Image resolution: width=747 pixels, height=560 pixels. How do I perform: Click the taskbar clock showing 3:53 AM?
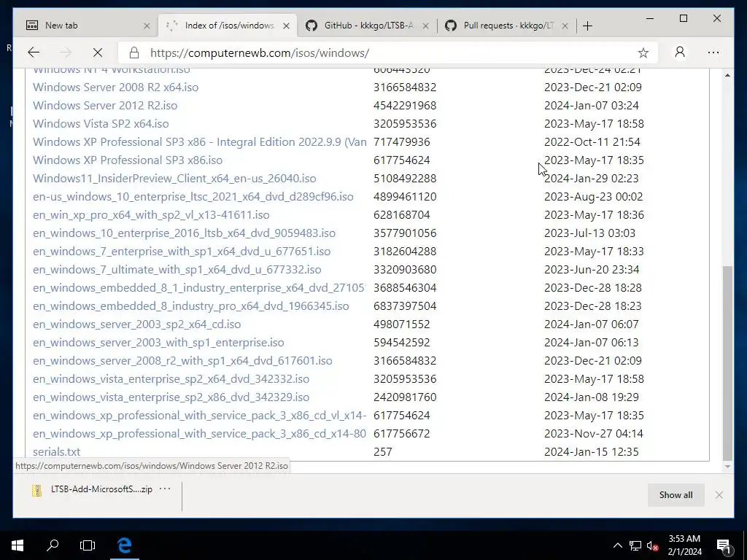684,545
